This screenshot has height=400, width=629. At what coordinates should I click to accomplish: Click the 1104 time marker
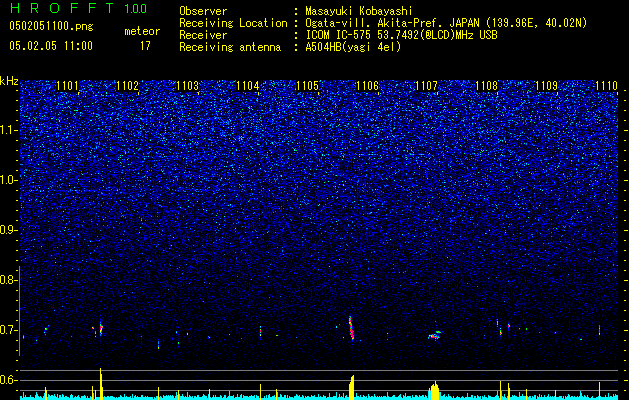pyautogui.click(x=248, y=86)
